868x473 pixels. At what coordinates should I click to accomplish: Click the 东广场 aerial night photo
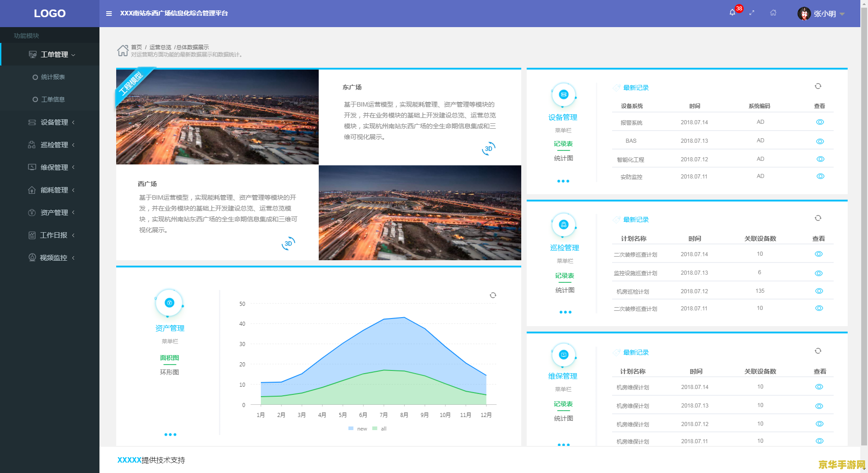click(217, 117)
